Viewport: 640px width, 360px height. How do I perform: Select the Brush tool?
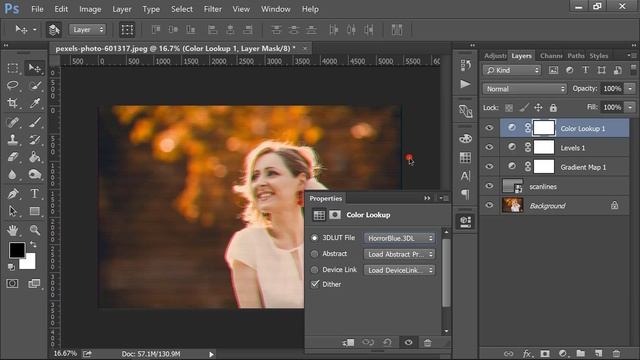point(35,122)
